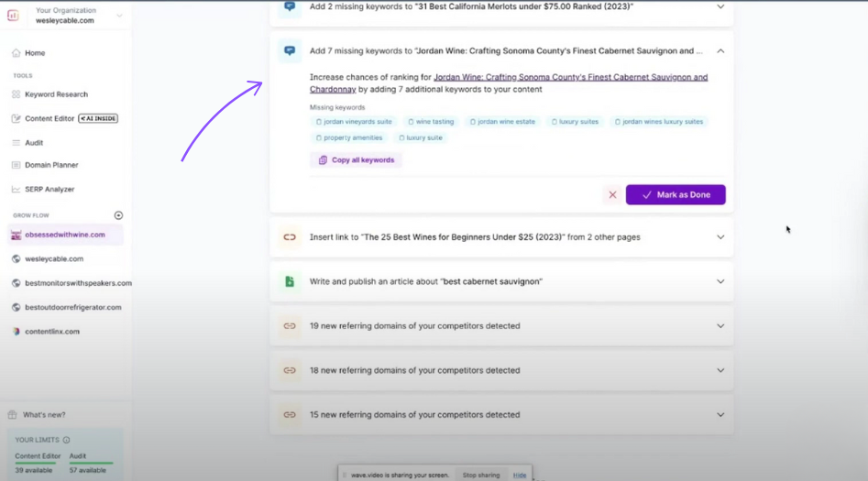The height and width of the screenshot is (481, 868).
Task: Dismiss task with the X button
Action: tap(612, 195)
